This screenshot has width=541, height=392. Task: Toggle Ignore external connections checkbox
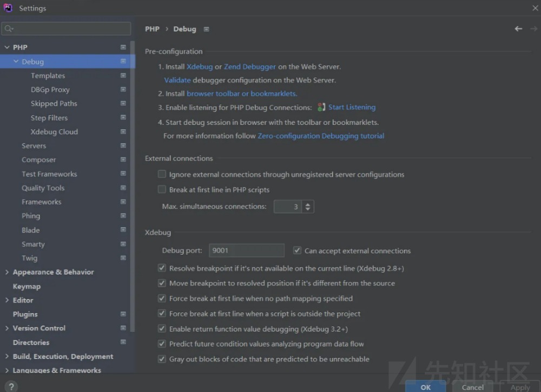[x=162, y=174]
